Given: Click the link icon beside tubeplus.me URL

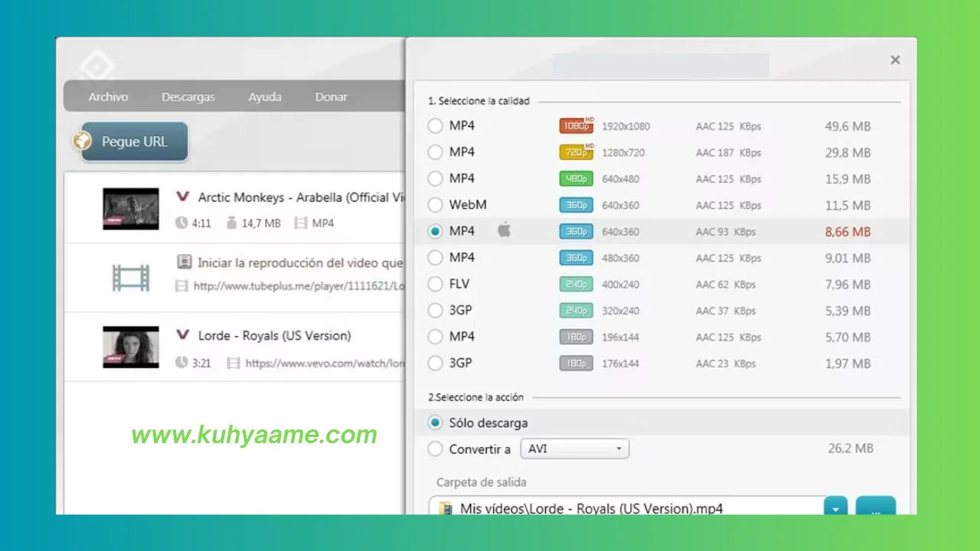Looking at the screenshot, I should 181,286.
